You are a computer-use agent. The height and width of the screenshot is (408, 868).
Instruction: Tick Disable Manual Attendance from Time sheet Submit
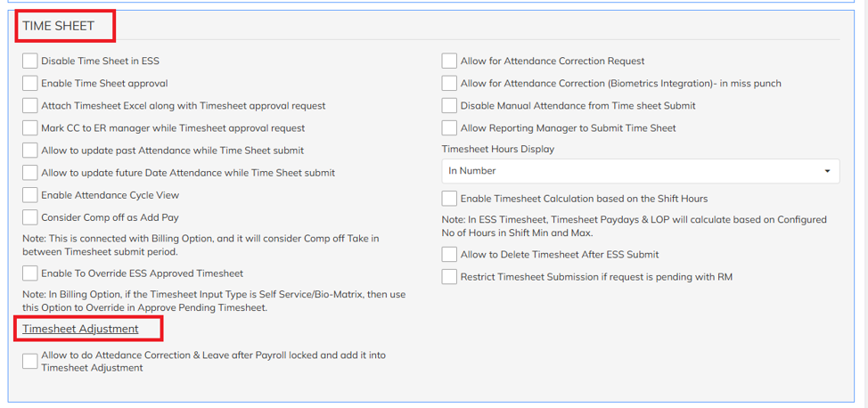tap(449, 105)
